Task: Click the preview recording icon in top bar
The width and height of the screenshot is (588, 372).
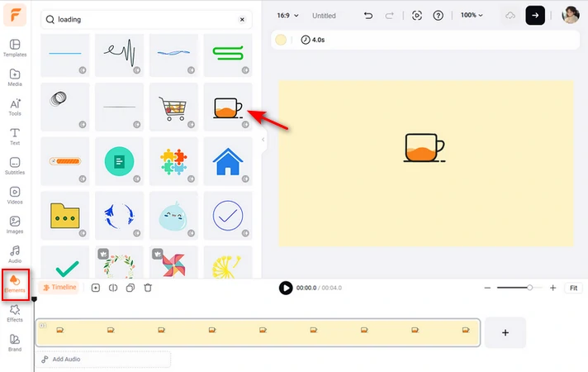Action: (416, 16)
